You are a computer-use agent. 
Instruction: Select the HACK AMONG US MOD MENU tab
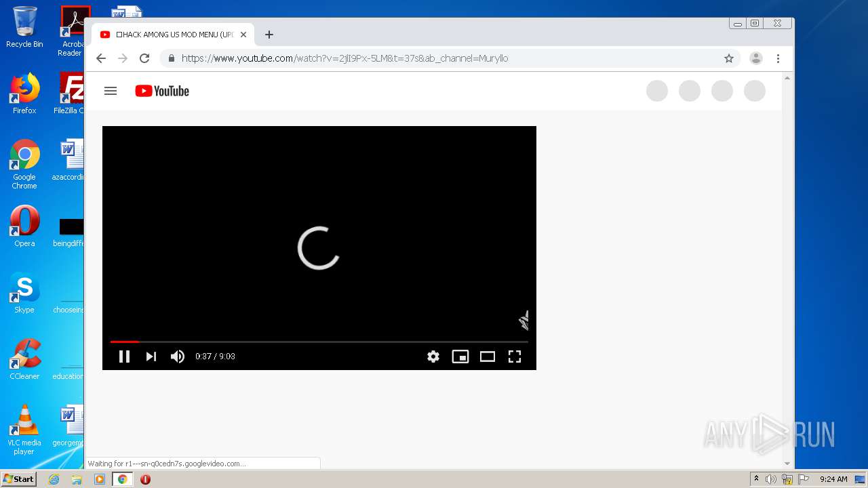[x=173, y=35]
